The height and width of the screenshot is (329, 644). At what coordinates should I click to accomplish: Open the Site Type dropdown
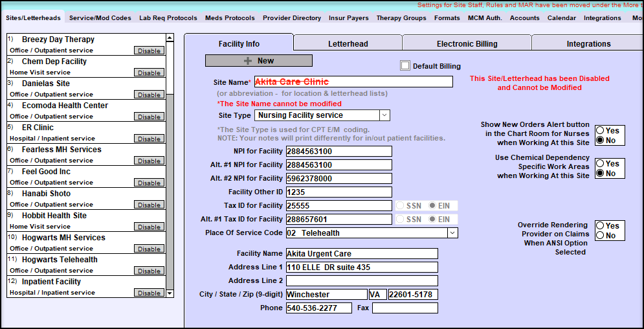click(x=384, y=115)
